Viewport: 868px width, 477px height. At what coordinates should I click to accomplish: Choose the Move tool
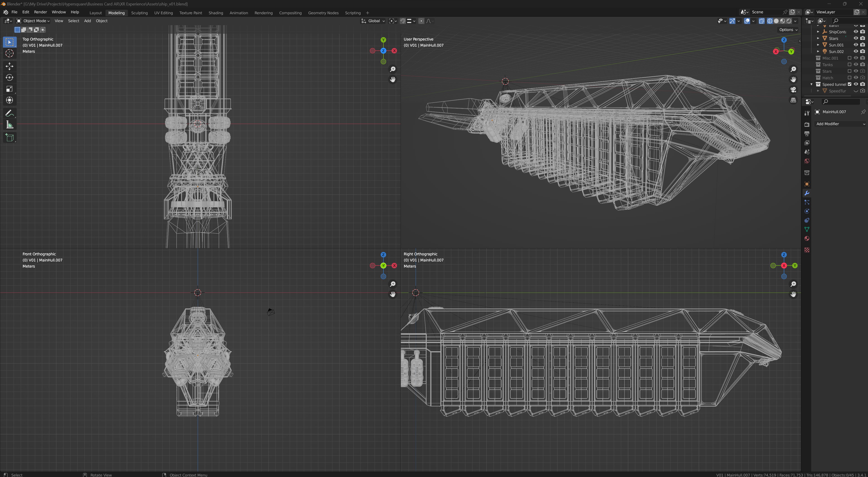pos(10,66)
